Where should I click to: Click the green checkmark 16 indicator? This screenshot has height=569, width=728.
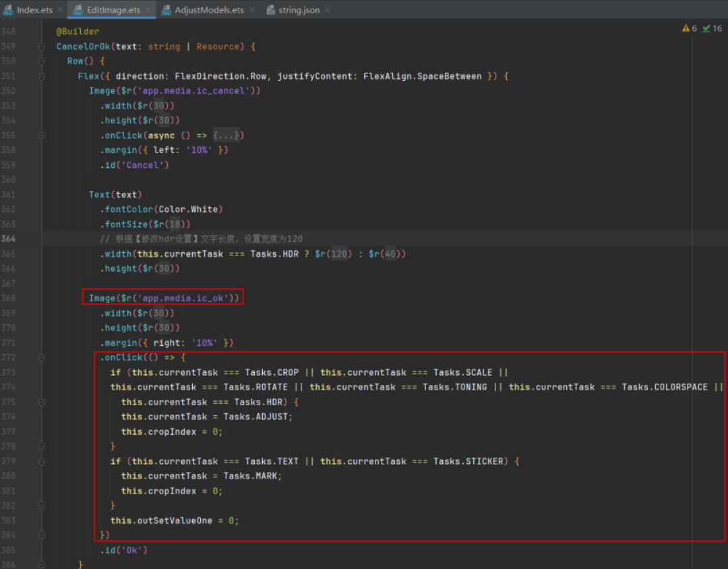pyautogui.click(x=706, y=28)
